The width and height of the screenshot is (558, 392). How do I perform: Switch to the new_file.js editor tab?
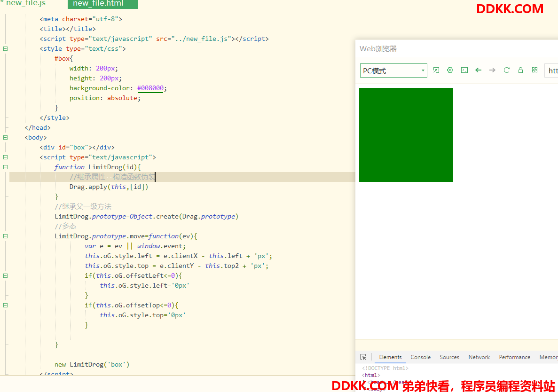click(26, 4)
